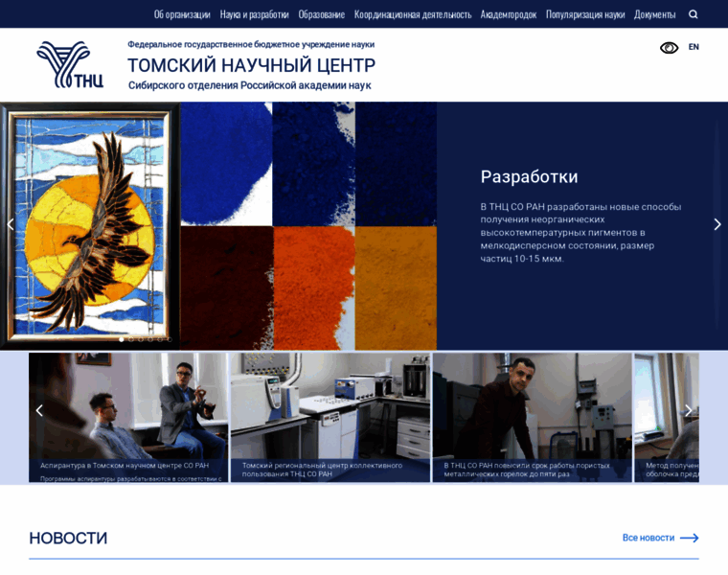This screenshot has height=575, width=728.
Task: Open the Томский региональный центр коллективного пользования card
Action: [x=330, y=417]
